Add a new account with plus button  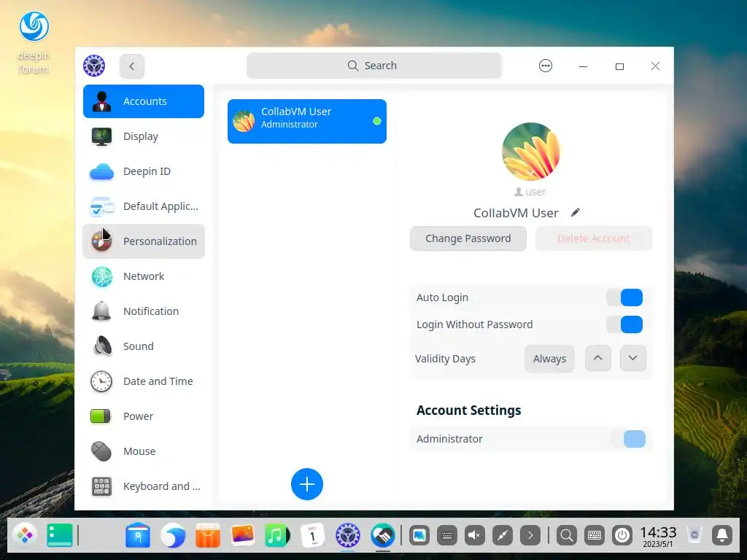coord(307,484)
